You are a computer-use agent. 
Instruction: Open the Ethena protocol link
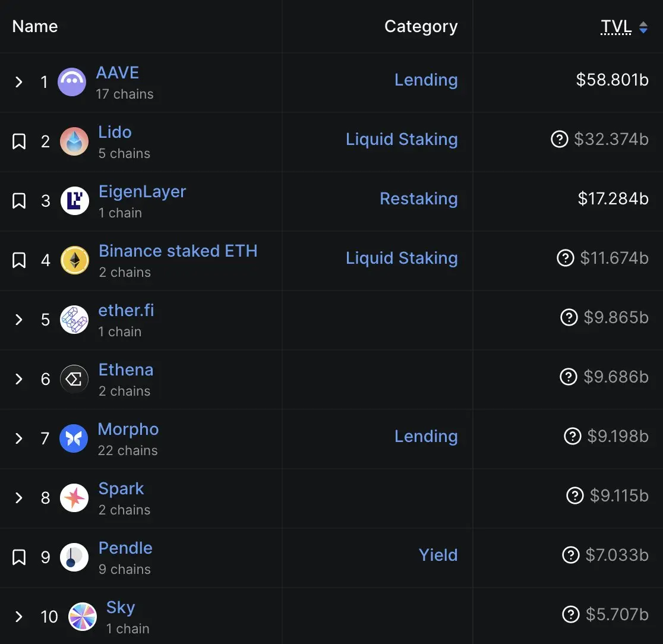125,370
